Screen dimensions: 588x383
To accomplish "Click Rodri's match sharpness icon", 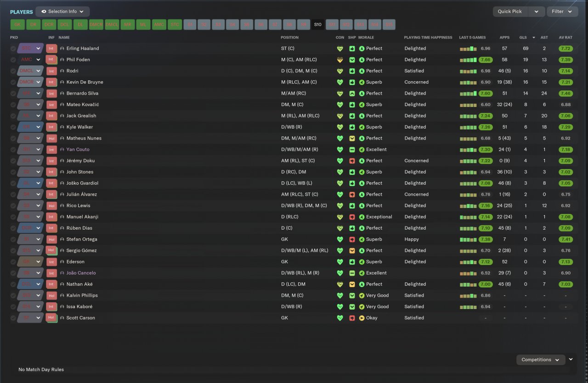I will click(352, 71).
